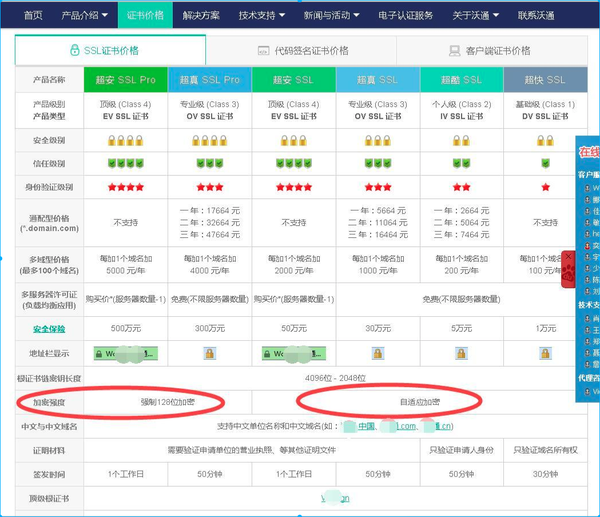This screenshot has width=600, height=517.
Task: Select the 自适应加密 cell
Action: point(419,402)
